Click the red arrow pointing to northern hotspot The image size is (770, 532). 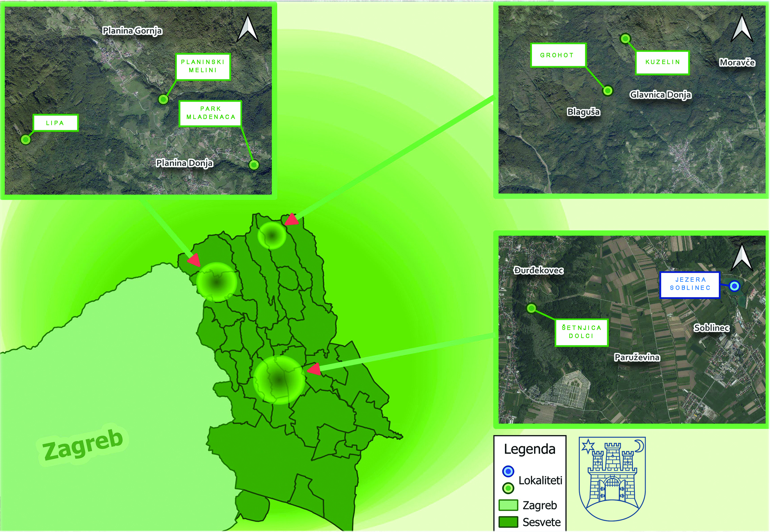292,220
